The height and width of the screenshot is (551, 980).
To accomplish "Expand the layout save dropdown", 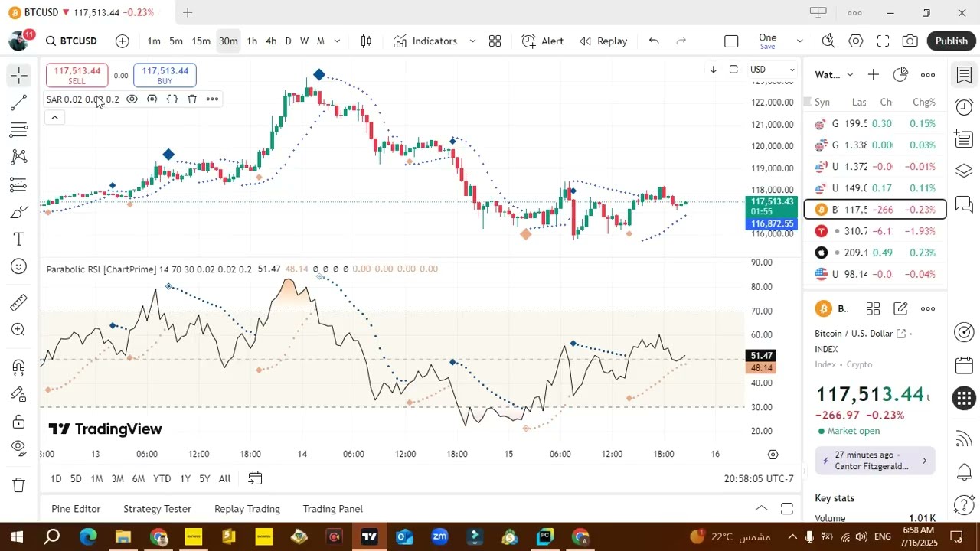I will [799, 41].
